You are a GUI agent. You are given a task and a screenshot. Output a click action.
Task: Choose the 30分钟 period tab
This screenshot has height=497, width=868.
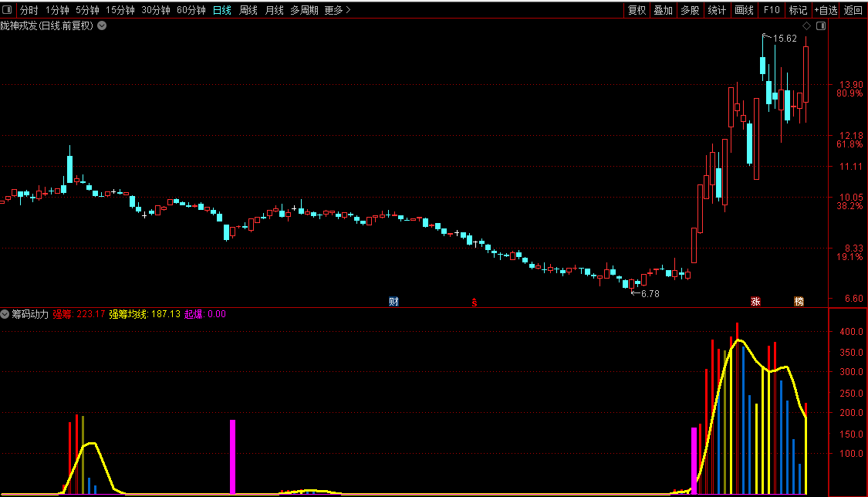click(156, 10)
